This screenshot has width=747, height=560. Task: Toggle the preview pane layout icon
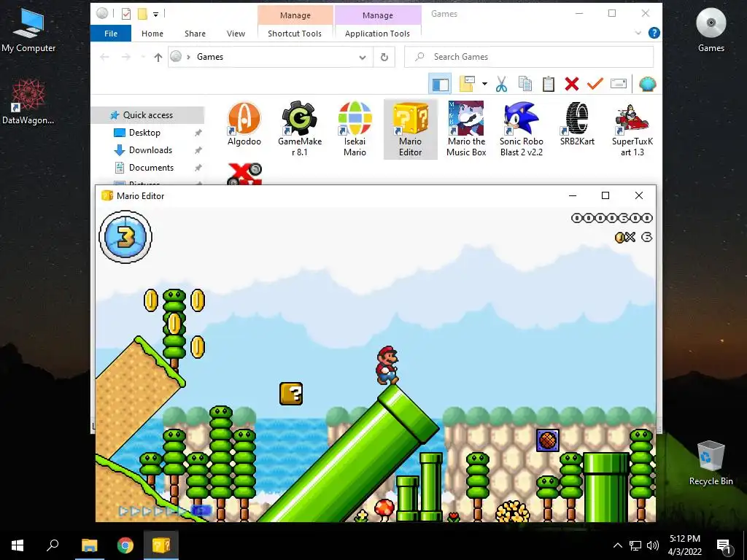440,85
